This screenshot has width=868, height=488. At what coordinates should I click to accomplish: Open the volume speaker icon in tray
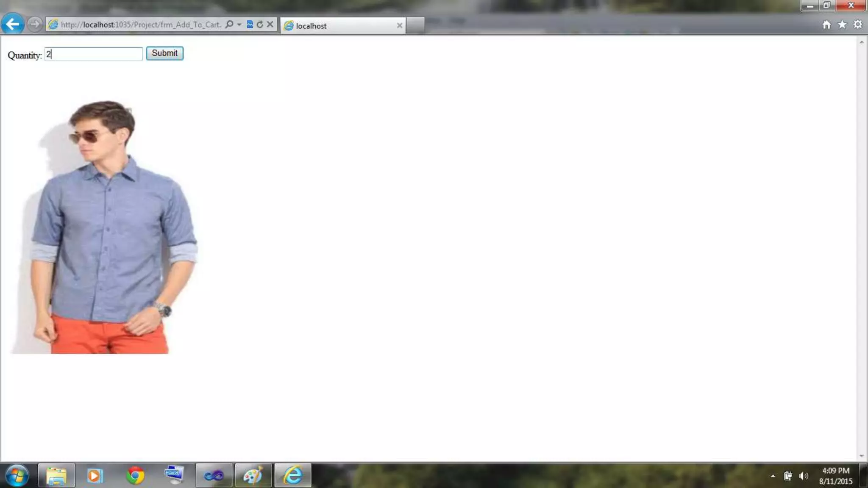(x=804, y=476)
